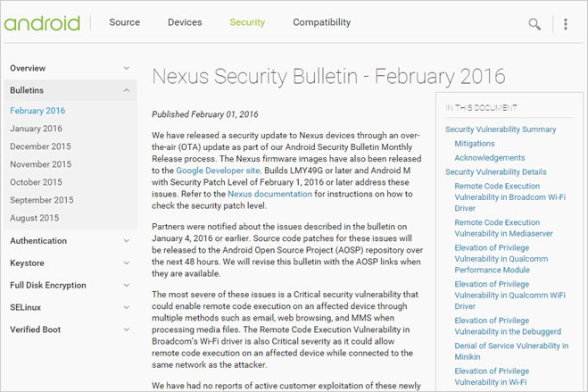Viewport: 588px width, 392px height.
Task: Select the Security nav item
Action: point(247,22)
